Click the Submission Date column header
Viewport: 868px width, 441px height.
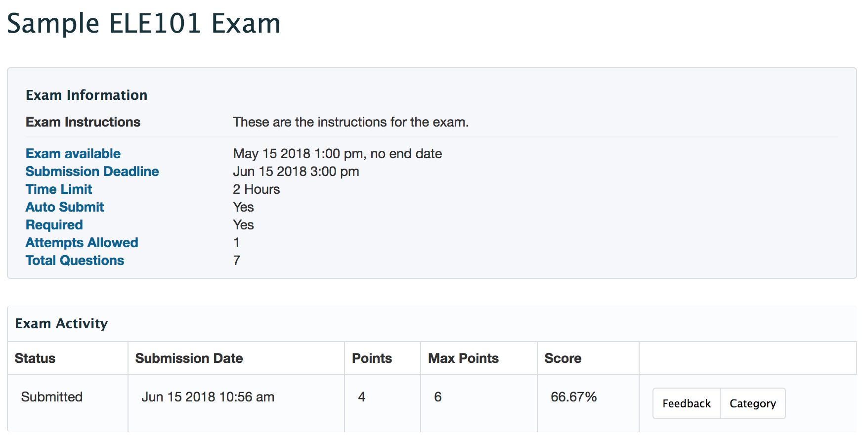tap(189, 358)
